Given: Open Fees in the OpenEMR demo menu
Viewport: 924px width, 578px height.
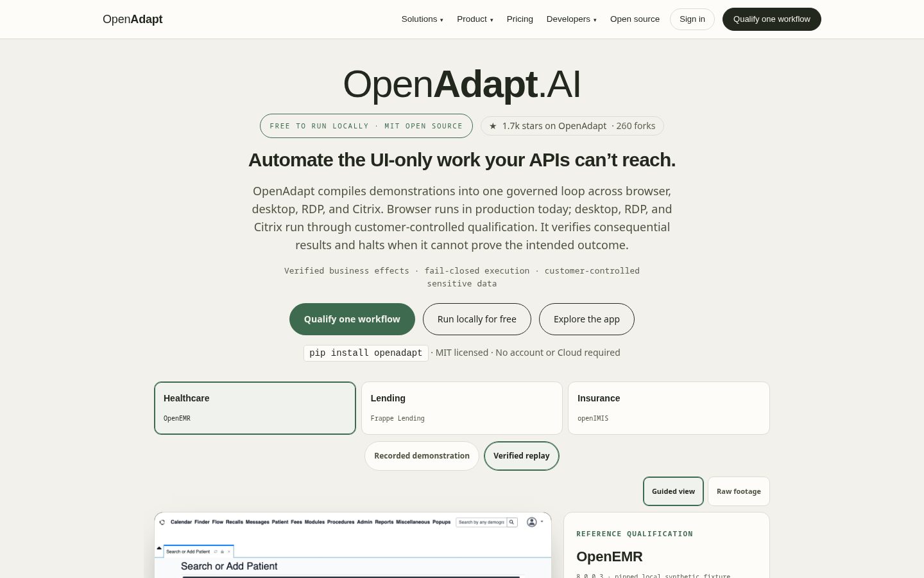Looking at the screenshot, I should click(296, 522).
